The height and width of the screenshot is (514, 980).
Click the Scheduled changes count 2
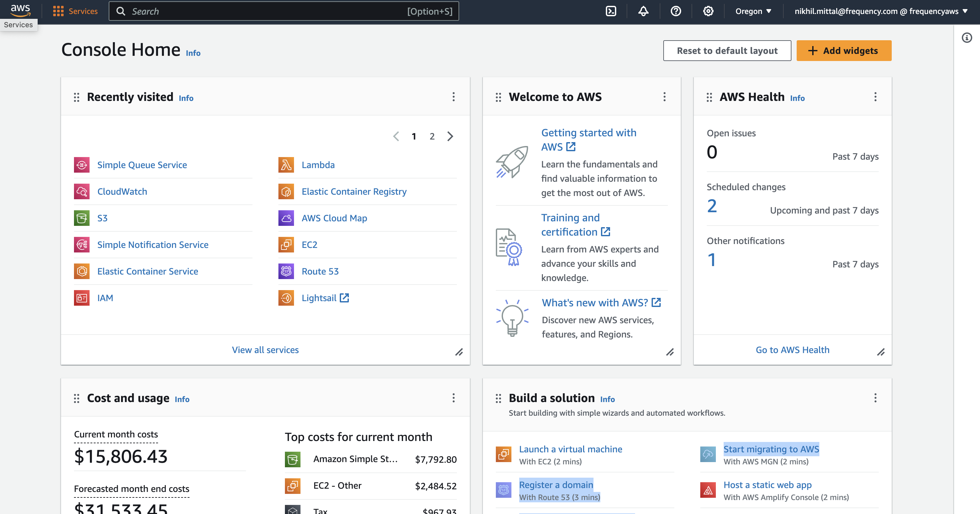pos(712,206)
